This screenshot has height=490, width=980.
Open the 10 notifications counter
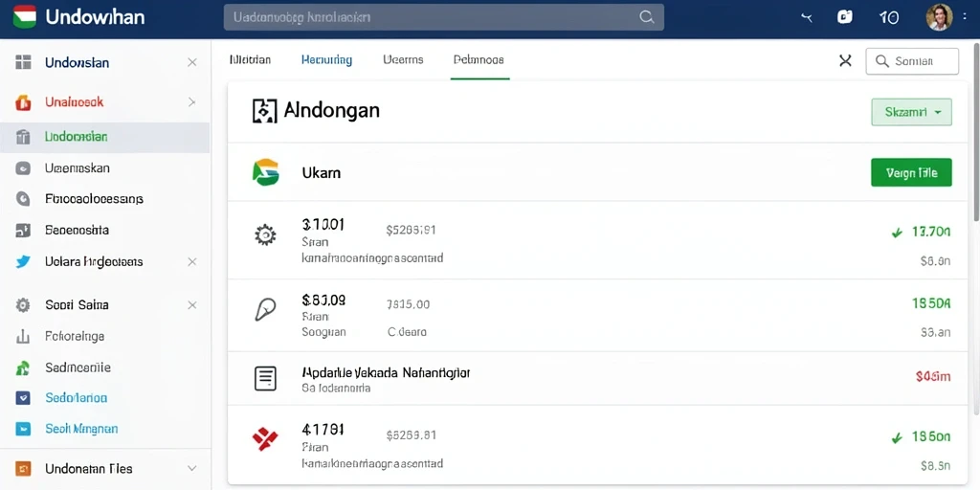[889, 17]
